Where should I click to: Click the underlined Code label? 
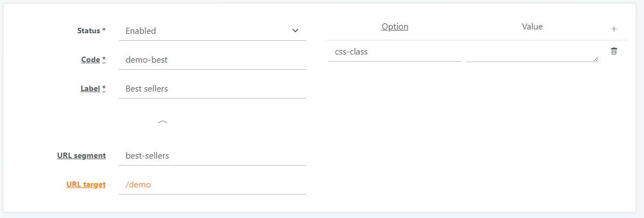click(90, 60)
